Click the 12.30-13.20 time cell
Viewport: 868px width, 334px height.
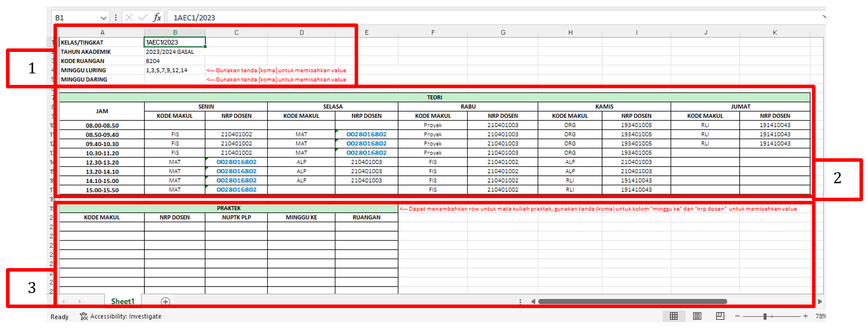click(102, 162)
